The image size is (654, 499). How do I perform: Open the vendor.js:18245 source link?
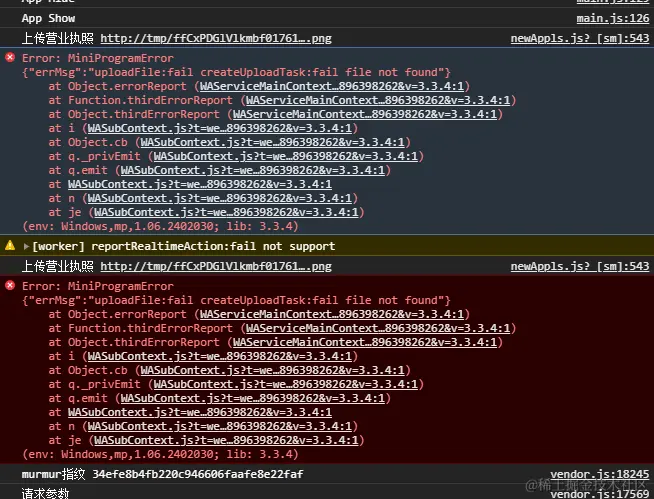point(600,474)
